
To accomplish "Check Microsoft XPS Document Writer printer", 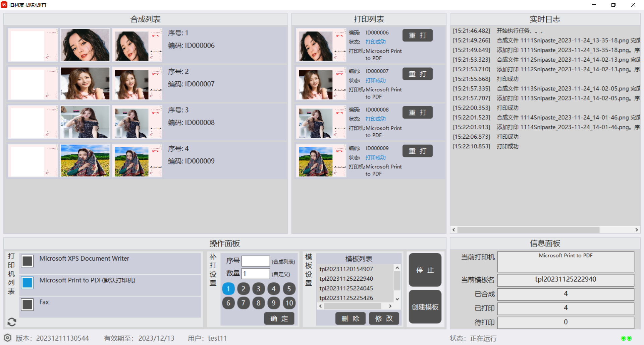I will 27,261.
